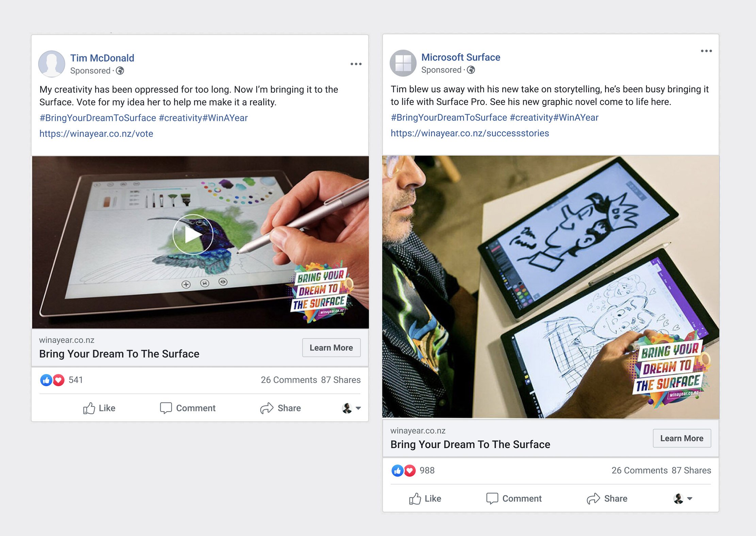
Task: Open options menu on Microsoft Surface post
Action: [706, 51]
